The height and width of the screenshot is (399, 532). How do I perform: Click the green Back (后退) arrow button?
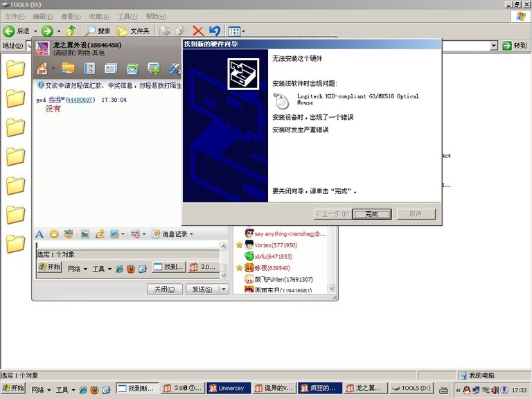(x=10, y=30)
